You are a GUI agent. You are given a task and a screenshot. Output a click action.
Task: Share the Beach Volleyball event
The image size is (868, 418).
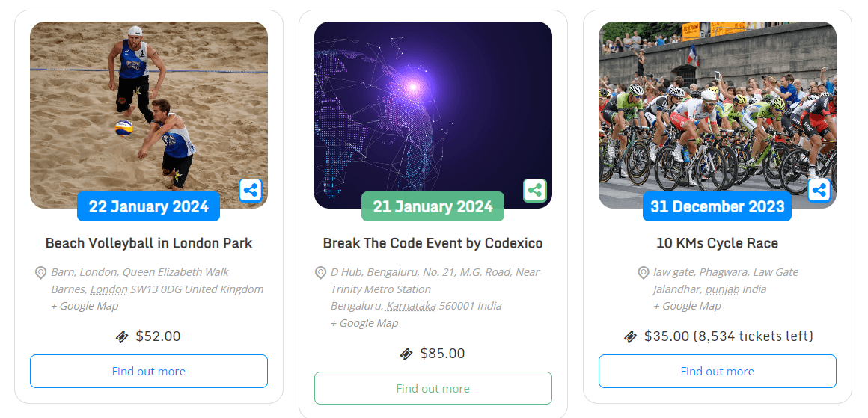[251, 190]
